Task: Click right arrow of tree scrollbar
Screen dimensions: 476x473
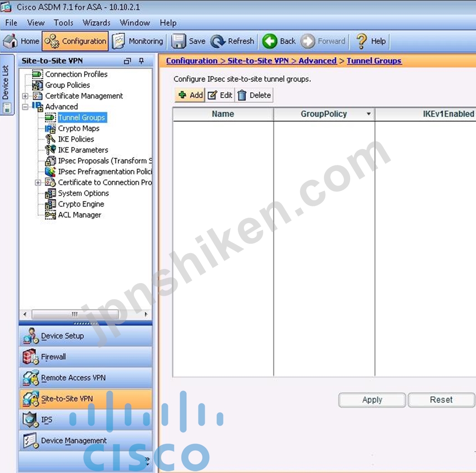Action: click(146, 314)
